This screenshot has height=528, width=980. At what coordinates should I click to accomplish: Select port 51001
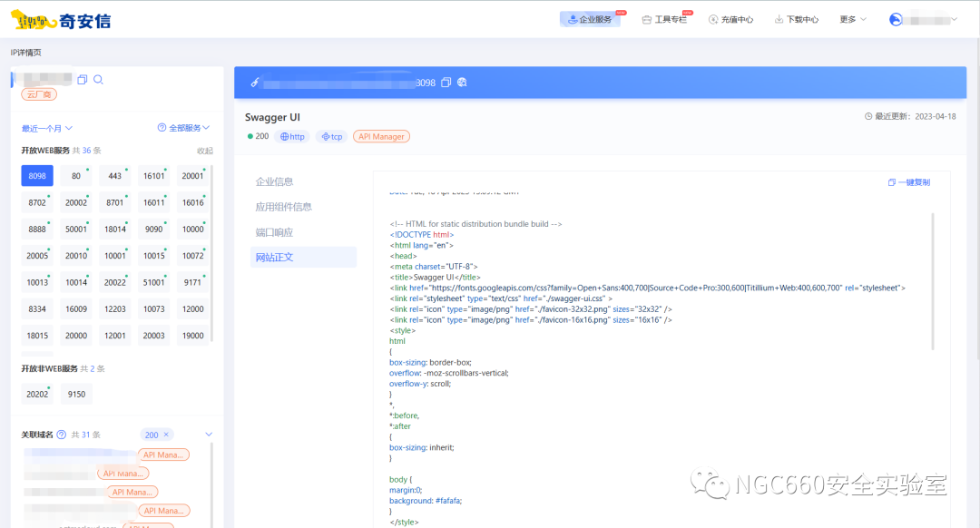[x=153, y=282]
